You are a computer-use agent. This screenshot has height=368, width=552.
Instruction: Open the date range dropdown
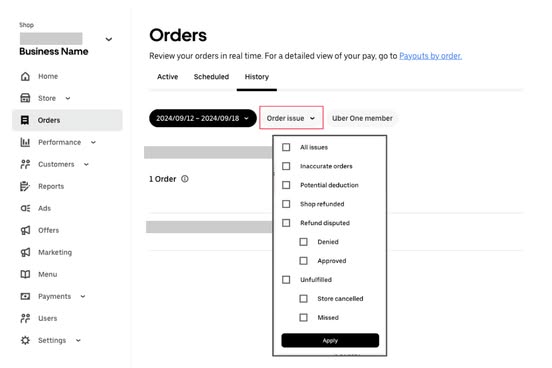click(203, 118)
